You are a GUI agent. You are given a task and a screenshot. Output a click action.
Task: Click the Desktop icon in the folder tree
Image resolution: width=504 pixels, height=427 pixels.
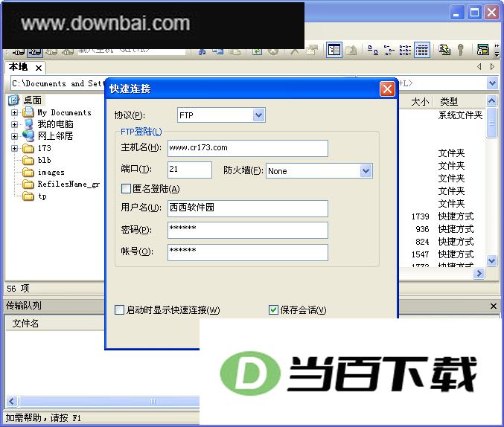coord(13,100)
